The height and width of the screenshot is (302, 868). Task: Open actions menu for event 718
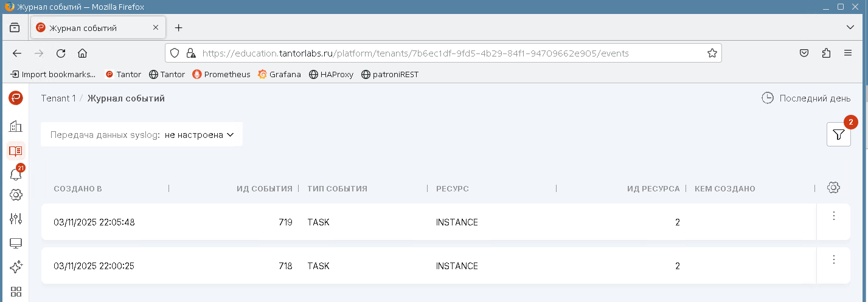click(833, 259)
